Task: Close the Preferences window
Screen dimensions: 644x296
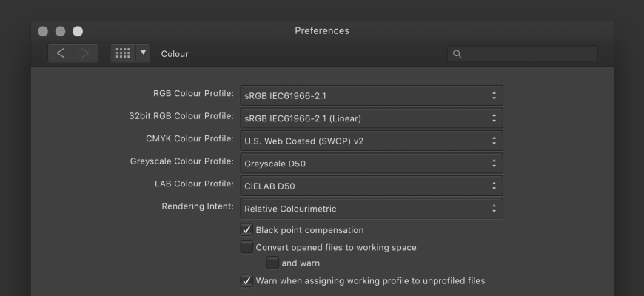Action: click(x=43, y=31)
